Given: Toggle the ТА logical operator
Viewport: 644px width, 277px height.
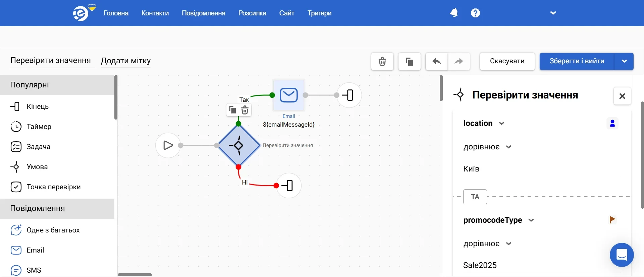Looking at the screenshot, I should (x=475, y=197).
